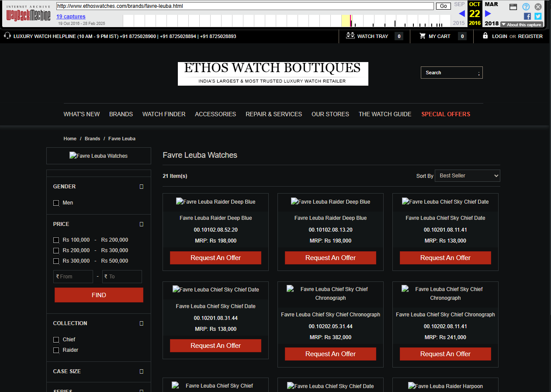Share capture on Facebook icon
Image resolution: width=551 pixels, height=392 pixels.
(527, 16)
